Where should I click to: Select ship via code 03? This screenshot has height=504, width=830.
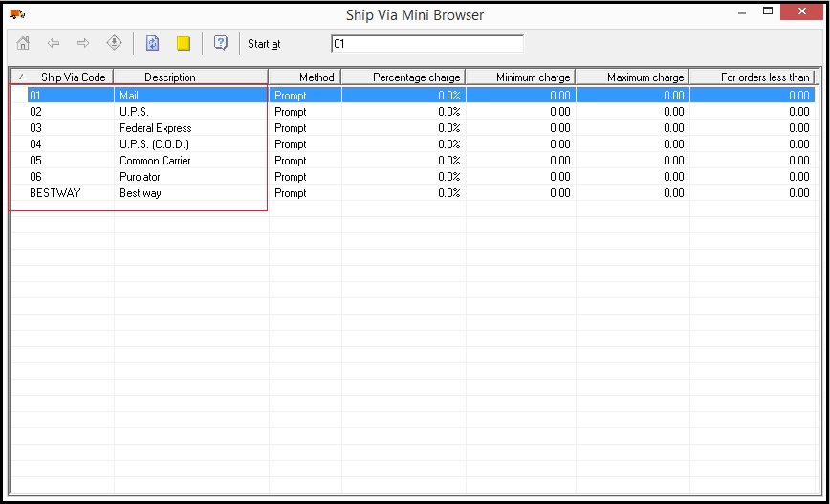[71, 128]
